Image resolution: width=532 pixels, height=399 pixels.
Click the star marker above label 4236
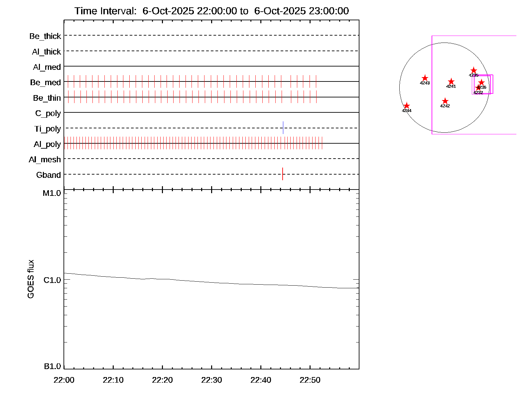pyautogui.click(x=481, y=82)
